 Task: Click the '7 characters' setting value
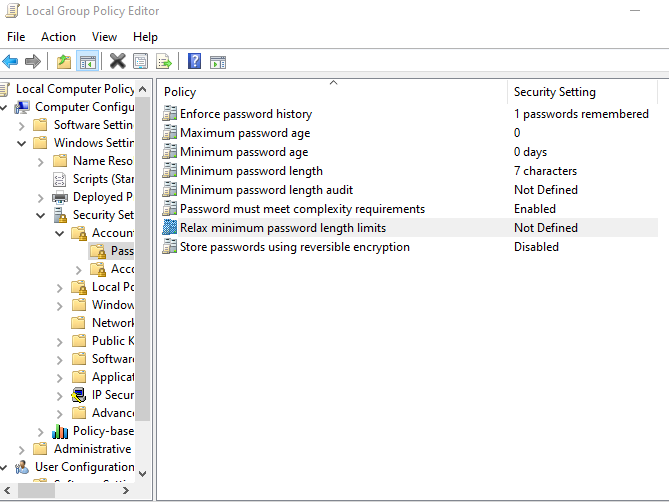pos(545,171)
